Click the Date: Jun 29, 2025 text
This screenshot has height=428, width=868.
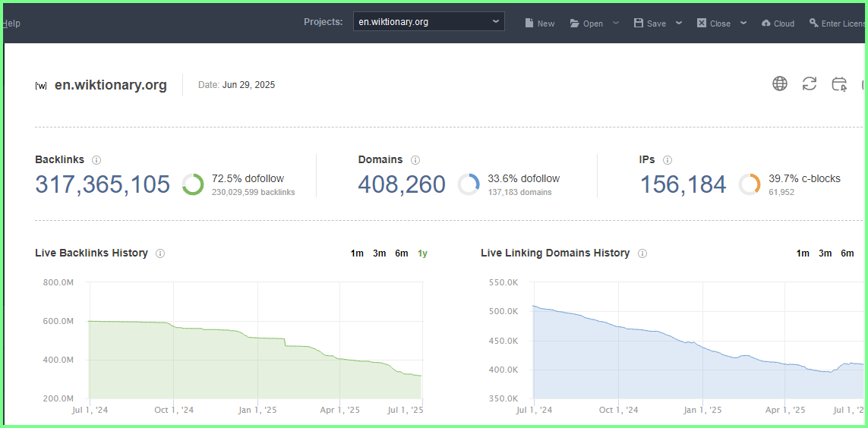(x=236, y=85)
